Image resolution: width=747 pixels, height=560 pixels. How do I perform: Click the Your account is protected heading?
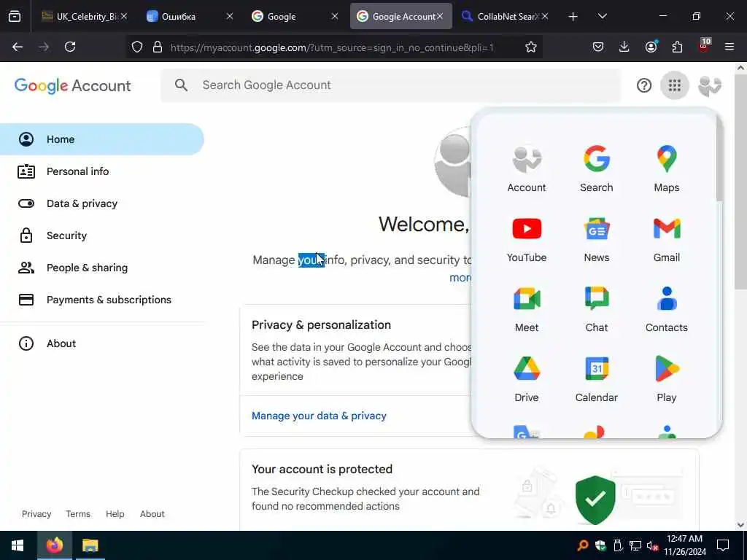pyautogui.click(x=322, y=469)
